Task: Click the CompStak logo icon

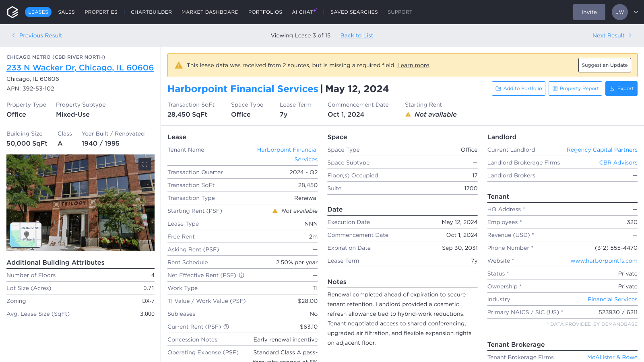Action: (12, 12)
